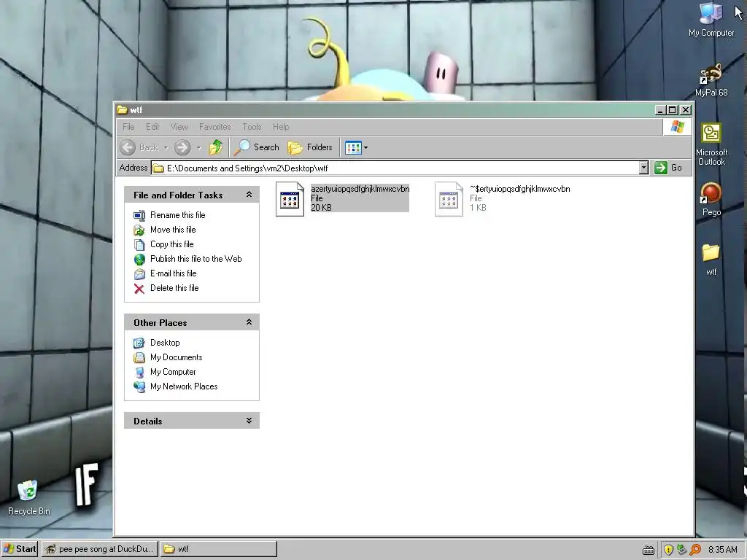Open the Edit menu
This screenshot has height=560, width=747.
[152, 127]
